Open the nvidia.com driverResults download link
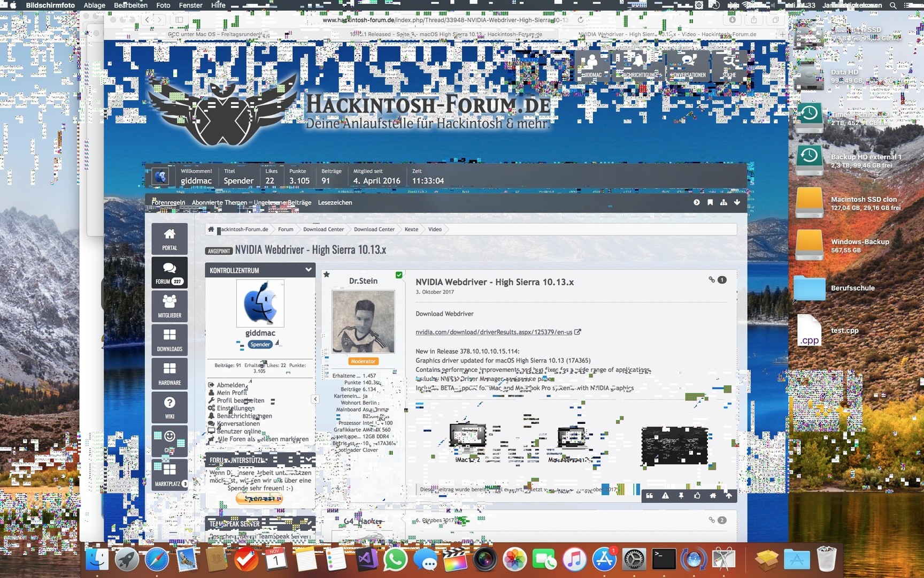 [x=494, y=332]
